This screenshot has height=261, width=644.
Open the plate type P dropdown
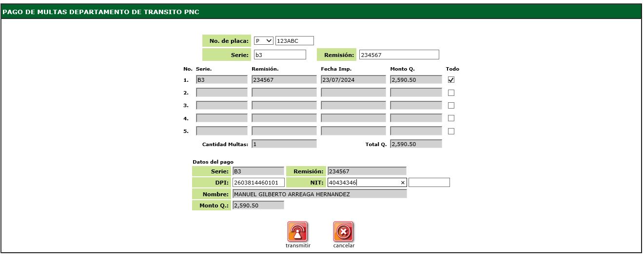[264, 41]
